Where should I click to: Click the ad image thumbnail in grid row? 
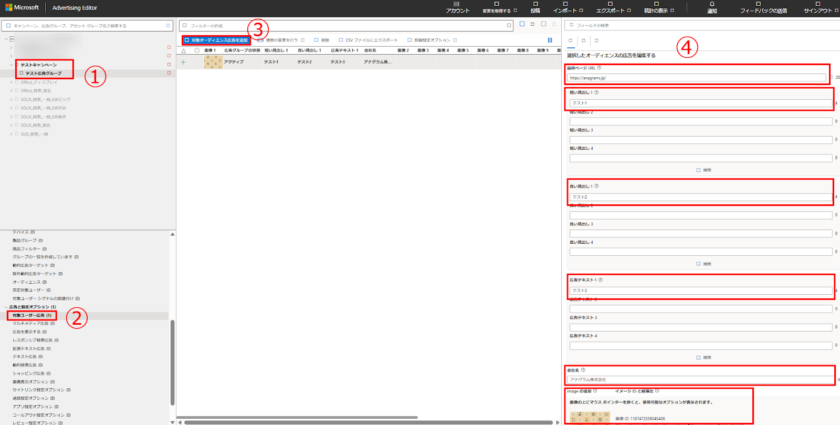pos(213,62)
